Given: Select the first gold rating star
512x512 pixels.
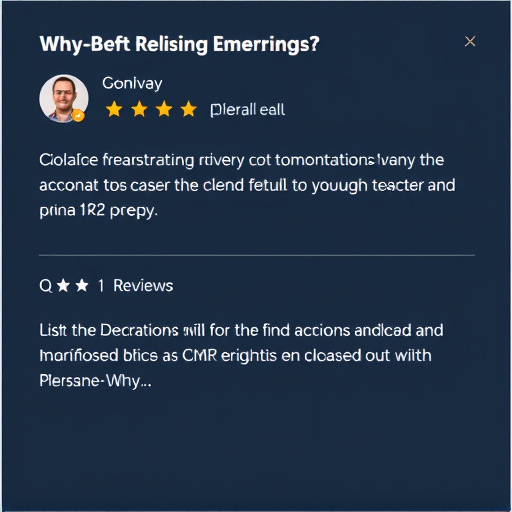Looking at the screenshot, I should tap(114, 109).
